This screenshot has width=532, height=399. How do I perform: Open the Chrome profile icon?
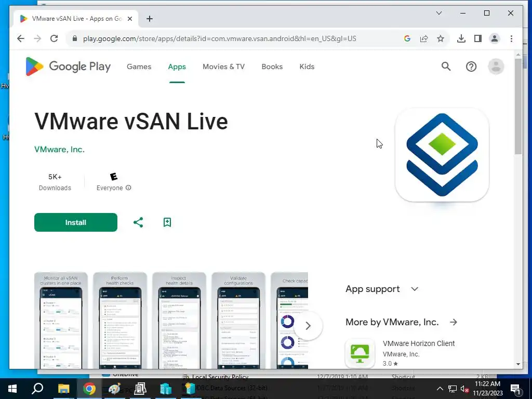(495, 38)
